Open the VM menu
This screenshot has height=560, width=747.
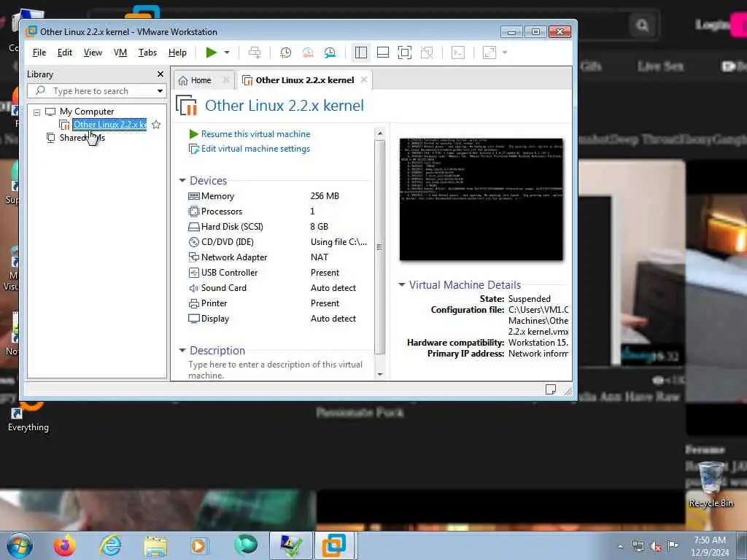pyautogui.click(x=120, y=52)
